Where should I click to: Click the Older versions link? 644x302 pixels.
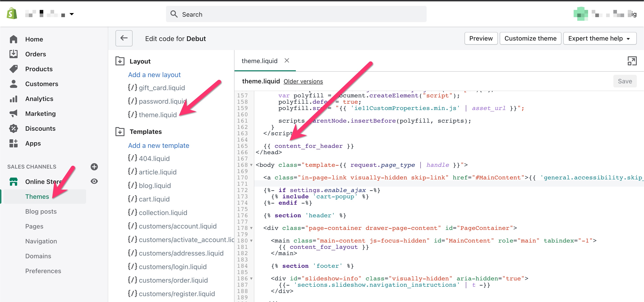point(303,81)
